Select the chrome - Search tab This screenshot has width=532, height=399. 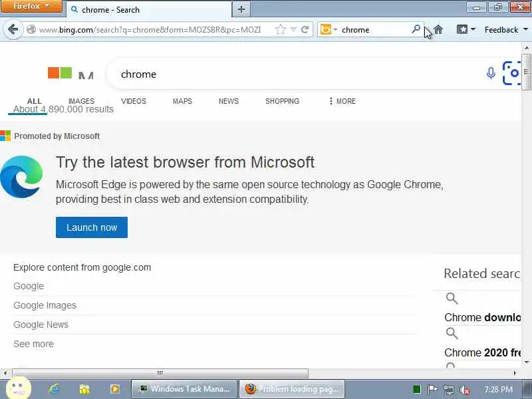(148, 9)
